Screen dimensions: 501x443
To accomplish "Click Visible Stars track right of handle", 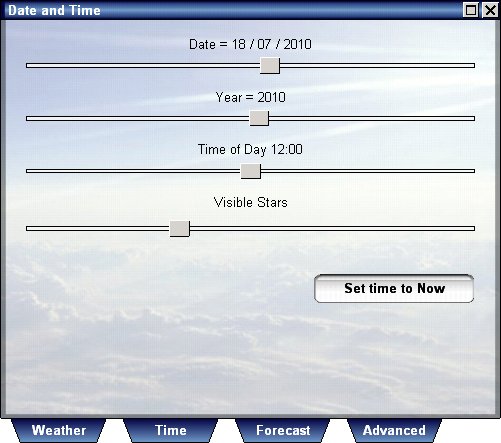I will point(332,228).
